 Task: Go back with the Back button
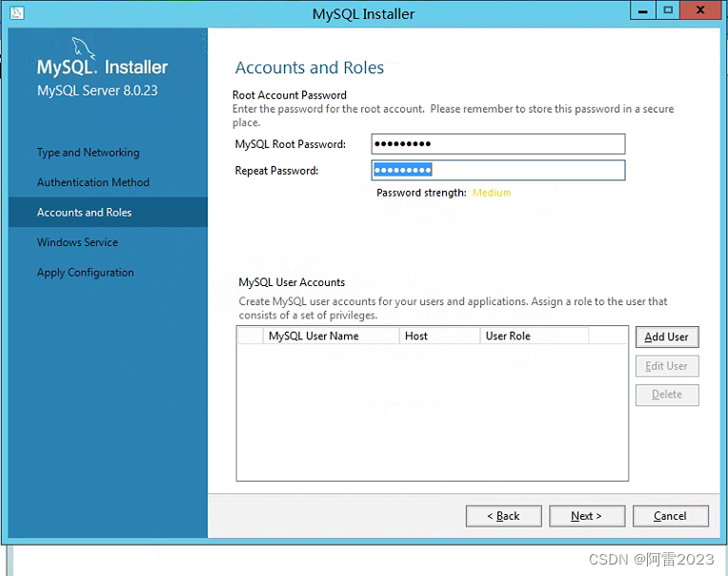click(x=504, y=516)
